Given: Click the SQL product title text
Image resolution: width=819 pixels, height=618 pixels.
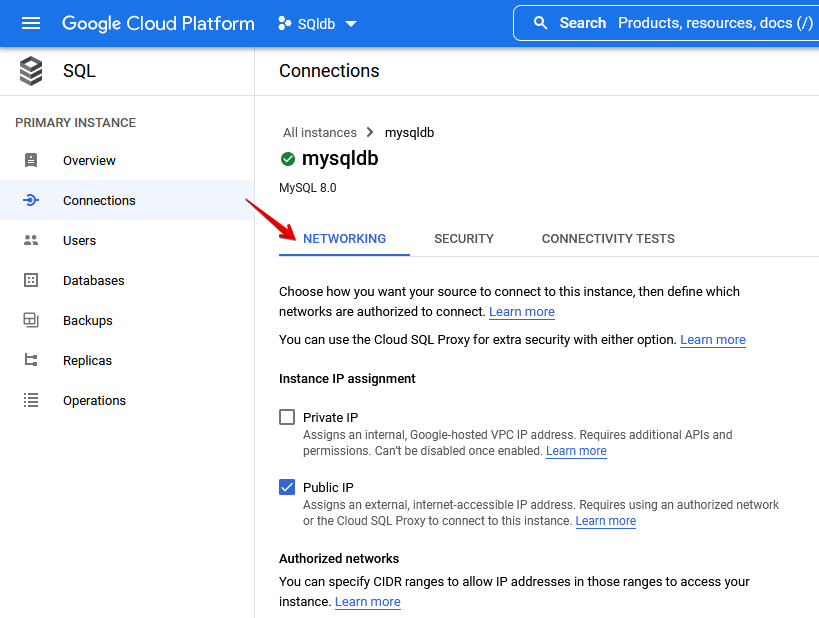Looking at the screenshot, I should [x=79, y=71].
